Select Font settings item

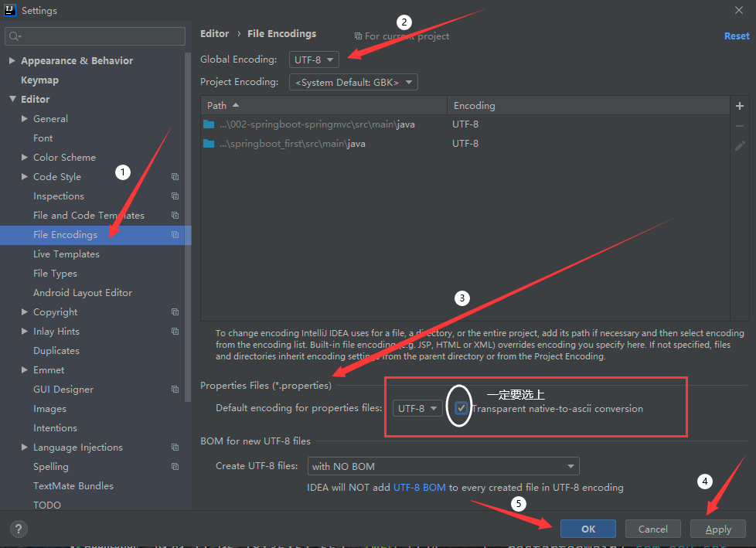43,138
